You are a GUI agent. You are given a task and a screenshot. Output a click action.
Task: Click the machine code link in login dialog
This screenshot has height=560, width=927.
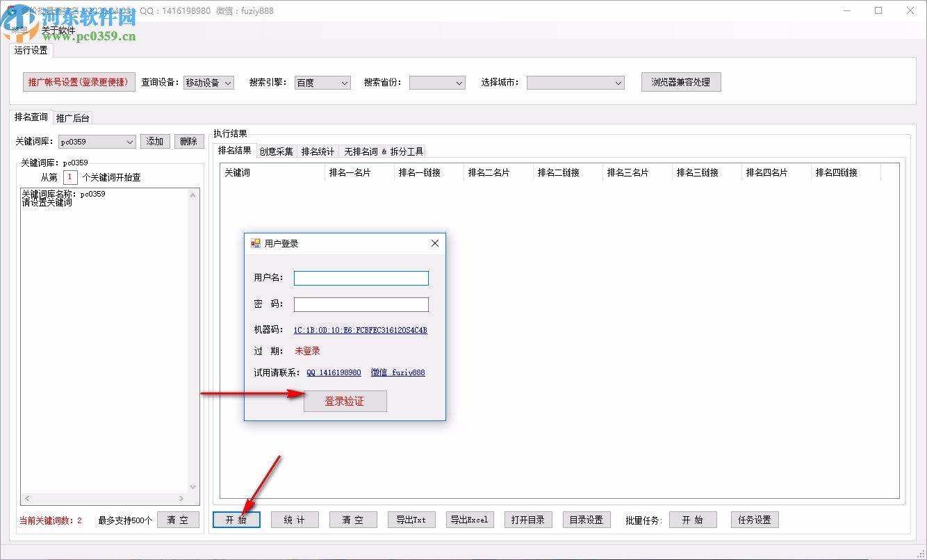pyautogui.click(x=359, y=329)
